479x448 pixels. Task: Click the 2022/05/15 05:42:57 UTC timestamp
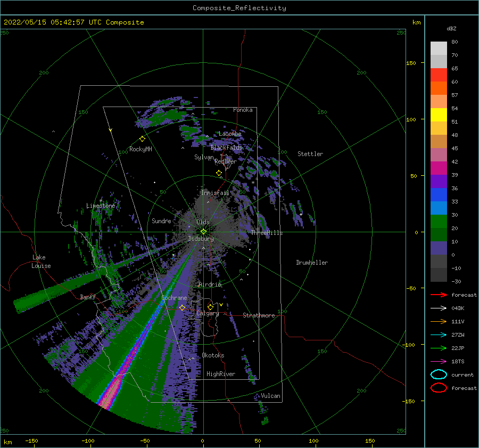point(73,22)
